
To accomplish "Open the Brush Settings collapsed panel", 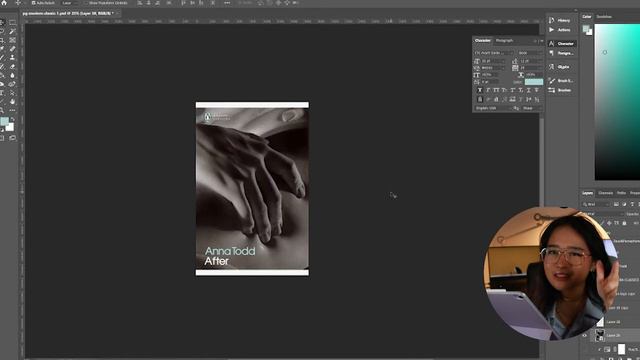I will (x=561, y=80).
